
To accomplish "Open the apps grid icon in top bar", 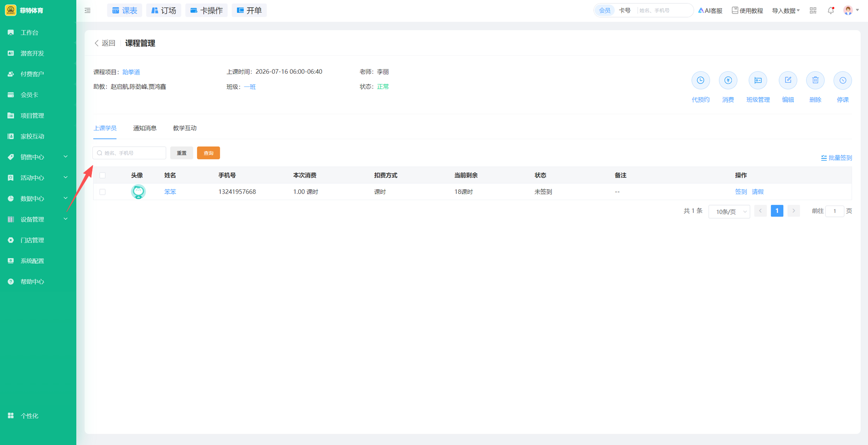I will (x=813, y=10).
